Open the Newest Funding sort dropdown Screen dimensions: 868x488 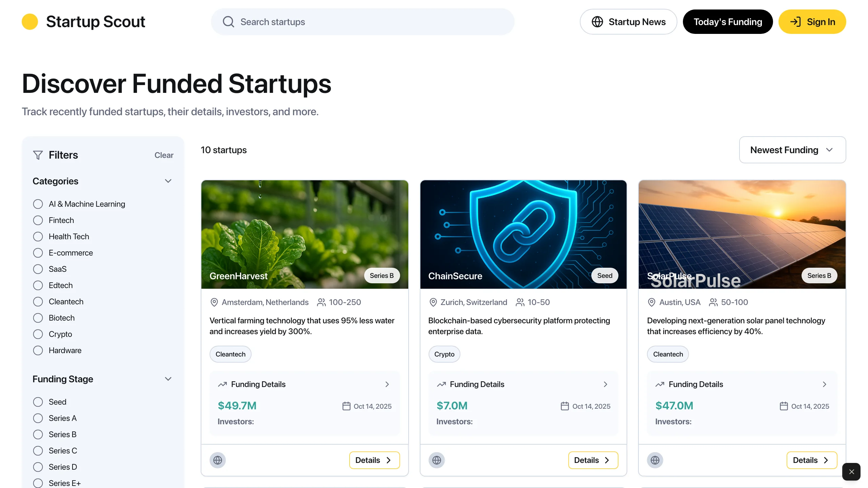pos(792,150)
